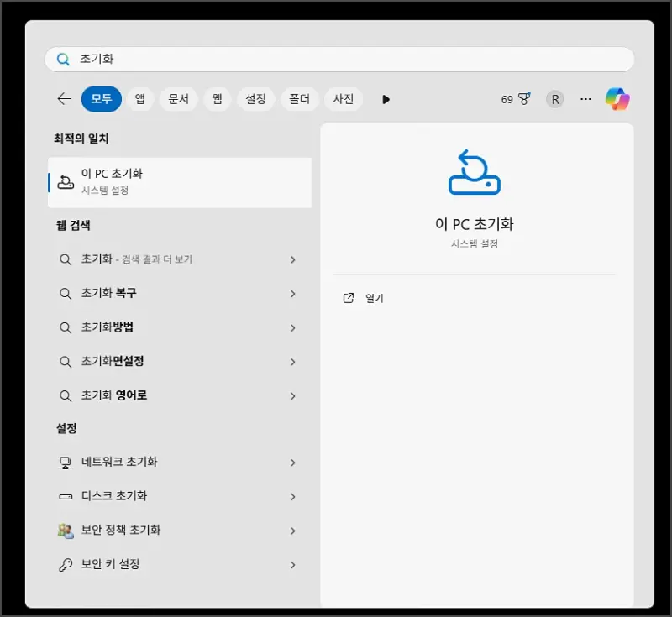Click the search magnifier icon in search box
This screenshot has height=617, width=672.
[x=63, y=59]
